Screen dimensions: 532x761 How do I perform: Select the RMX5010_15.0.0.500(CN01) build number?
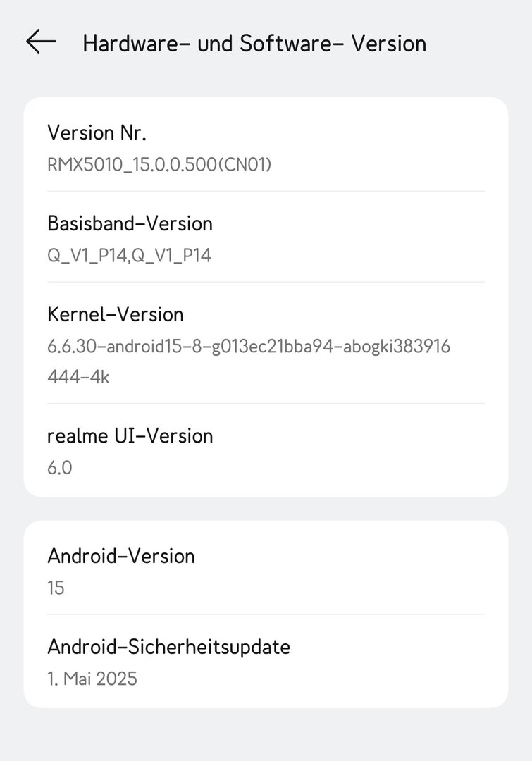click(x=159, y=164)
